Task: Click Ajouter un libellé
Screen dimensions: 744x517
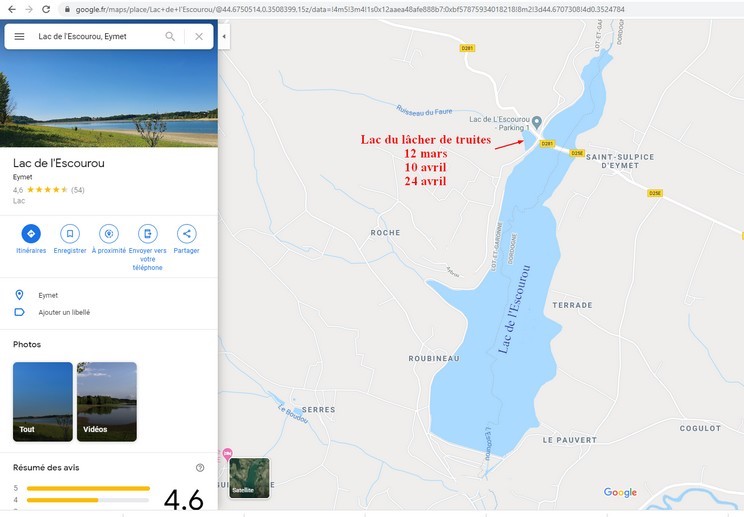Action: point(64,312)
